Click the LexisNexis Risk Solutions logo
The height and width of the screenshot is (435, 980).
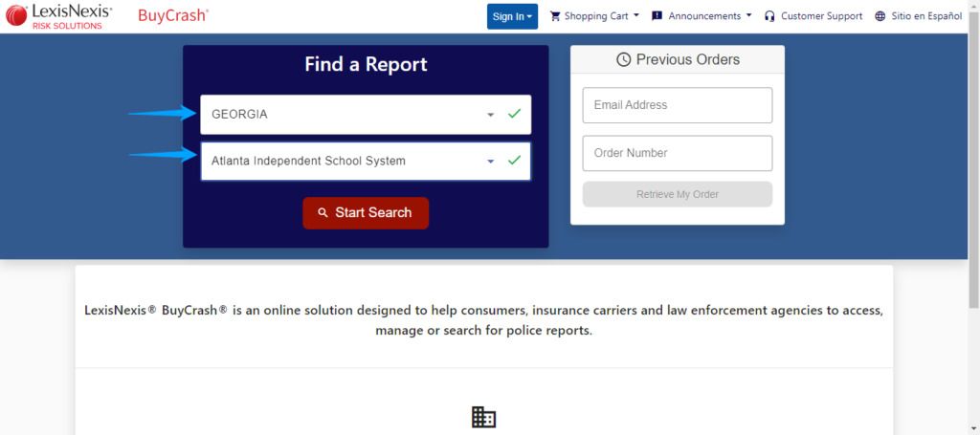click(x=58, y=17)
